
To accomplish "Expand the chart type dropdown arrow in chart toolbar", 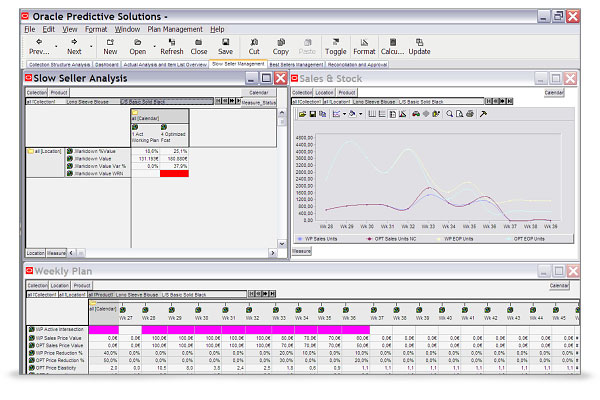I will [344, 114].
